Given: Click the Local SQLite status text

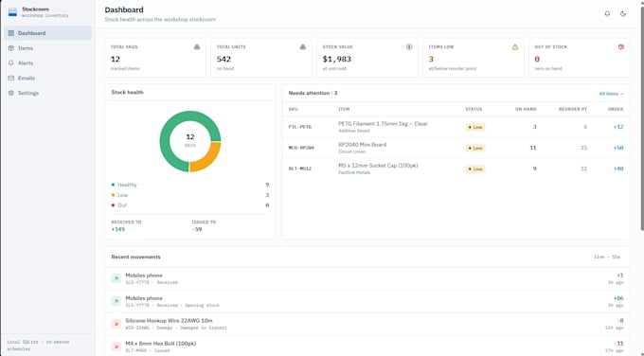Looking at the screenshot, I should pos(38,346).
